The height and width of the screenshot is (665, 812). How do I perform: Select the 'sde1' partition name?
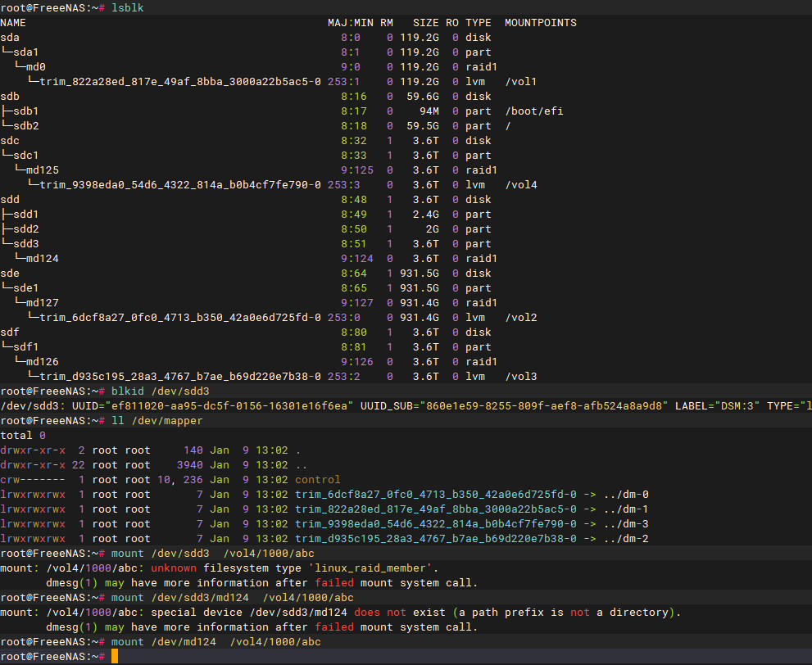point(26,287)
